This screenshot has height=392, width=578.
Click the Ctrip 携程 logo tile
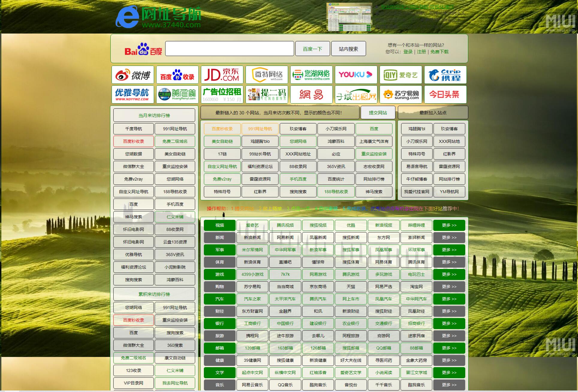coord(445,75)
